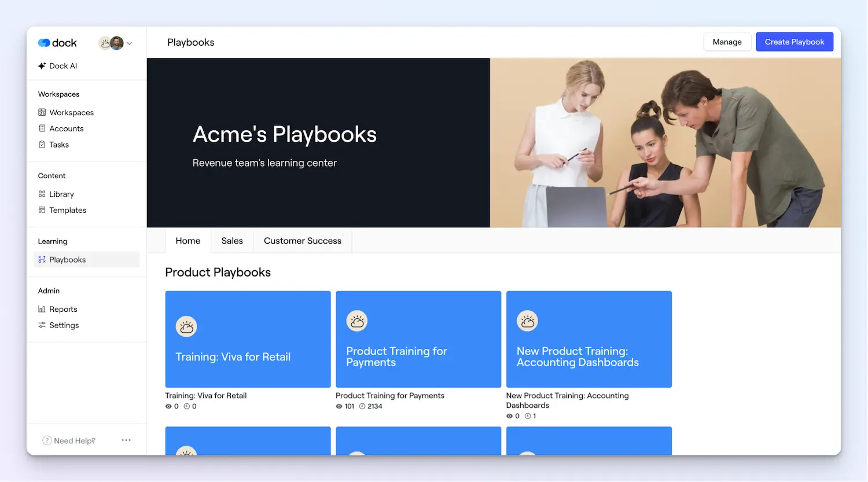Image resolution: width=868 pixels, height=482 pixels.
Task: Click the Accounts icon
Action: click(x=42, y=128)
